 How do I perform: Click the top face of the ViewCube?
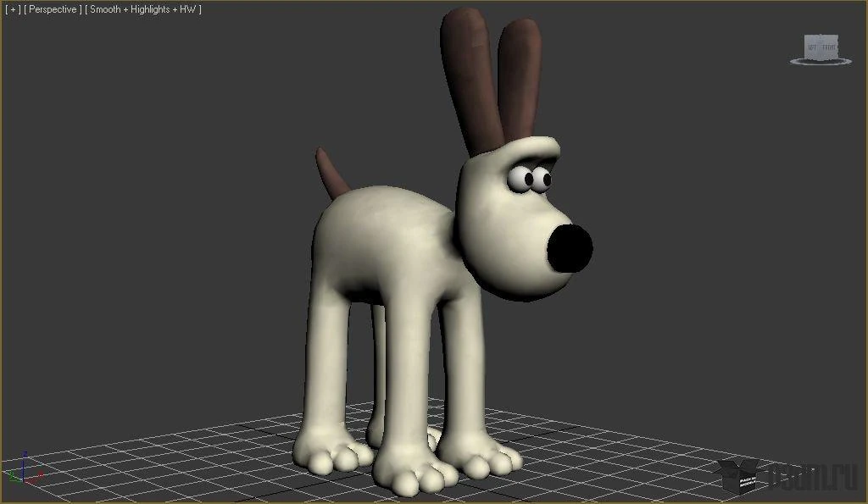[820, 36]
